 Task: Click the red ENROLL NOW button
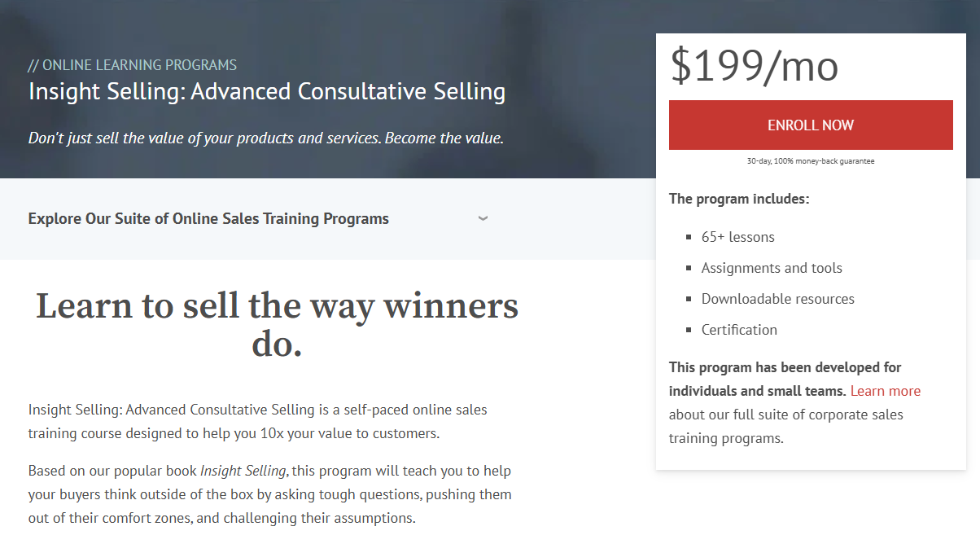pyautogui.click(x=811, y=125)
